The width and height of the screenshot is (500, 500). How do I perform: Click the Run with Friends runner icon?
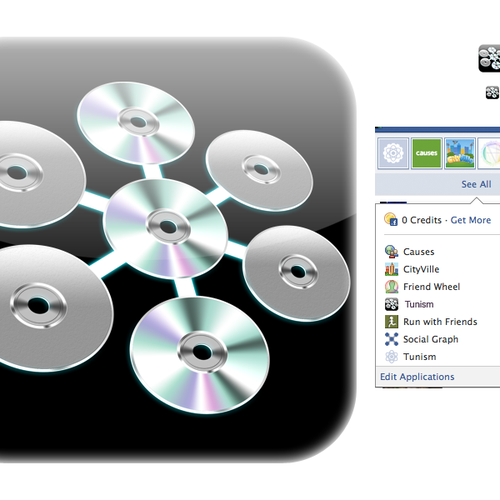pyautogui.click(x=392, y=322)
